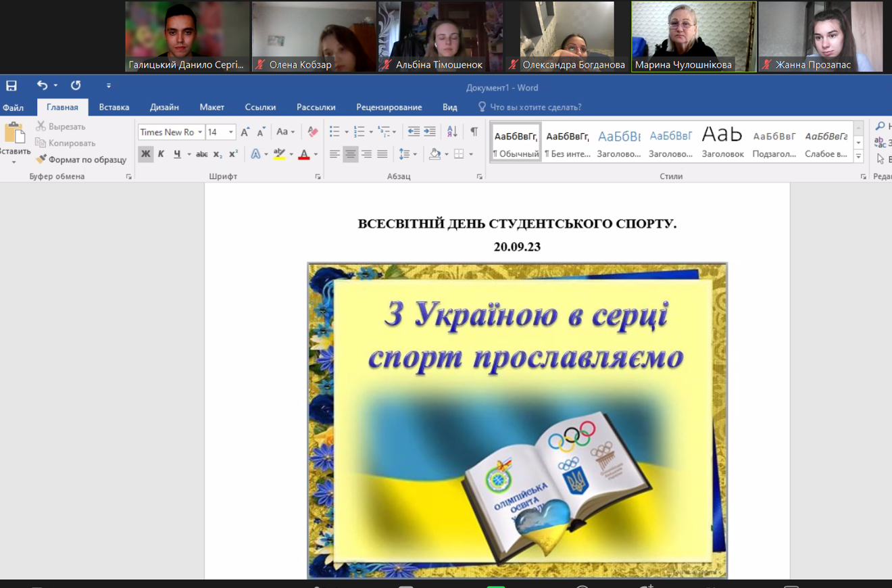892x588 pixels.
Task: Toggle underline Ч formatting
Action: tap(177, 154)
